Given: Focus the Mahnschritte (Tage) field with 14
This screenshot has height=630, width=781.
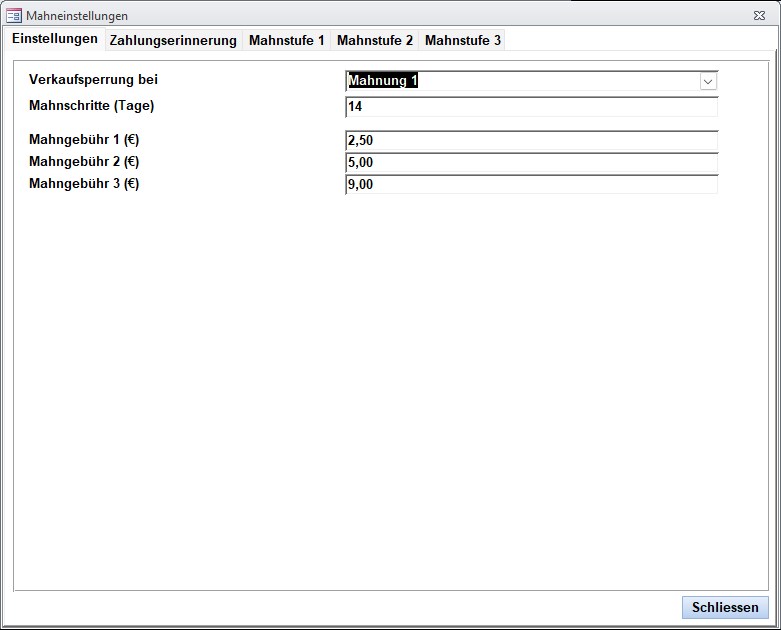Looking at the screenshot, I should pos(531,107).
